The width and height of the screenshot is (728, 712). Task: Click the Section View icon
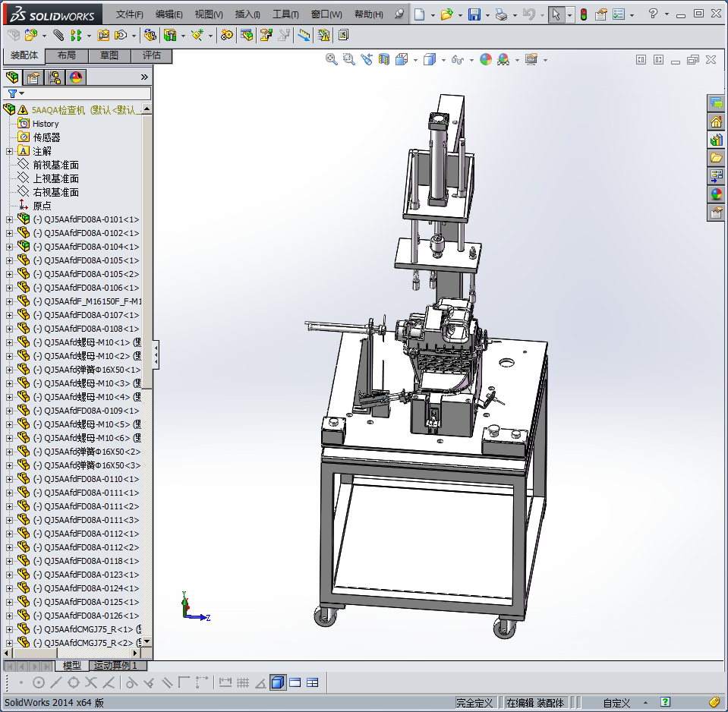384,59
